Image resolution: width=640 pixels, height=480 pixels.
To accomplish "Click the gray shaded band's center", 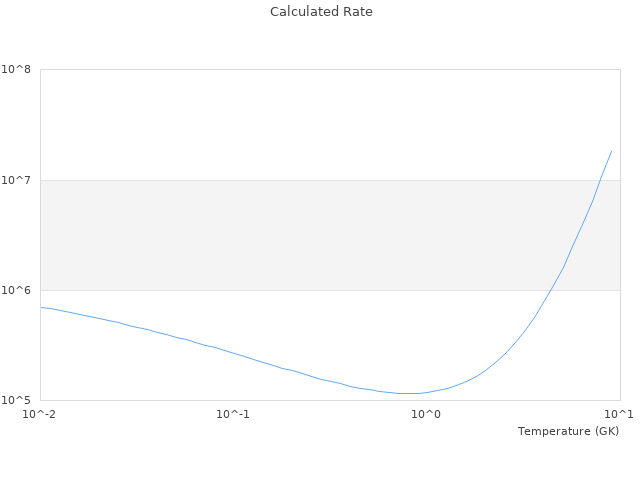I will [x=330, y=235].
